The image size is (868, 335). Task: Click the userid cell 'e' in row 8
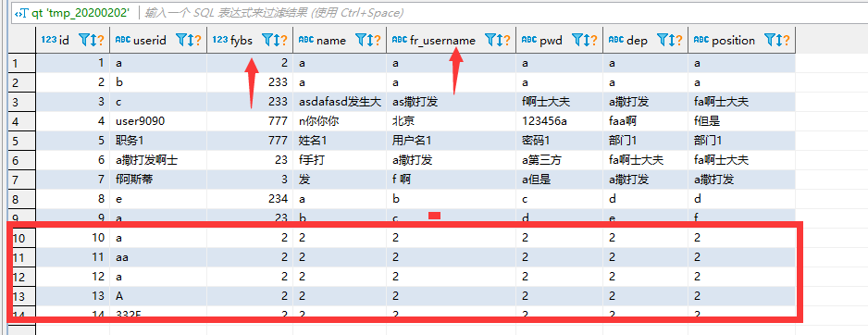coord(158,199)
